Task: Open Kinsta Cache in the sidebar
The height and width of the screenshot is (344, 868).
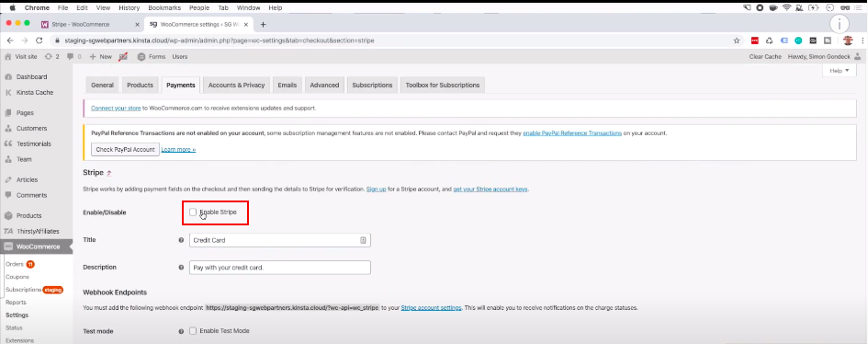Action: 34,93
